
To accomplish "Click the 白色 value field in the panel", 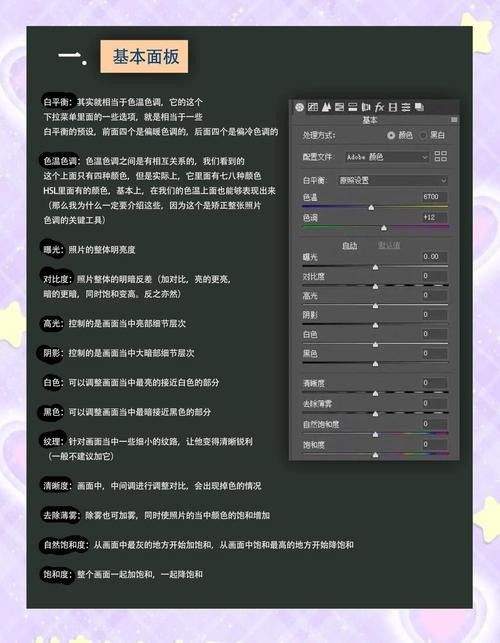I will click(434, 334).
